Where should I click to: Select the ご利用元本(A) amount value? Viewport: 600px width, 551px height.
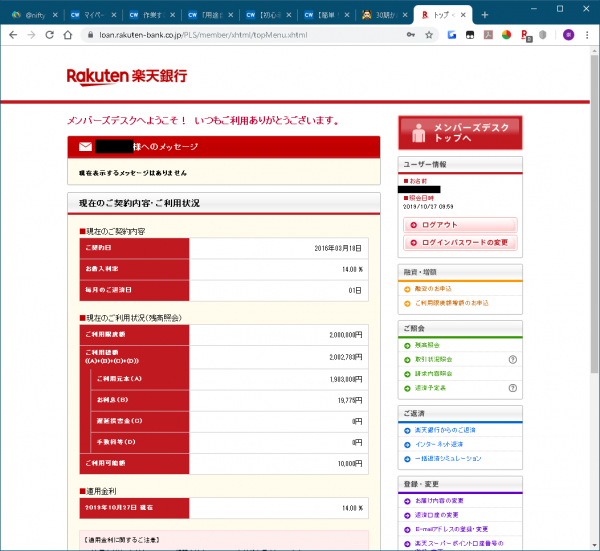tap(346, 380)
